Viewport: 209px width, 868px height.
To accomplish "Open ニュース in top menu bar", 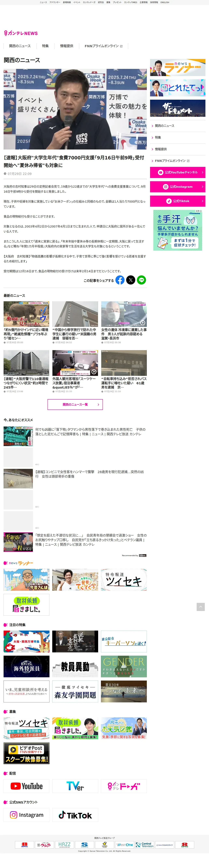I will tap(43, 2).
